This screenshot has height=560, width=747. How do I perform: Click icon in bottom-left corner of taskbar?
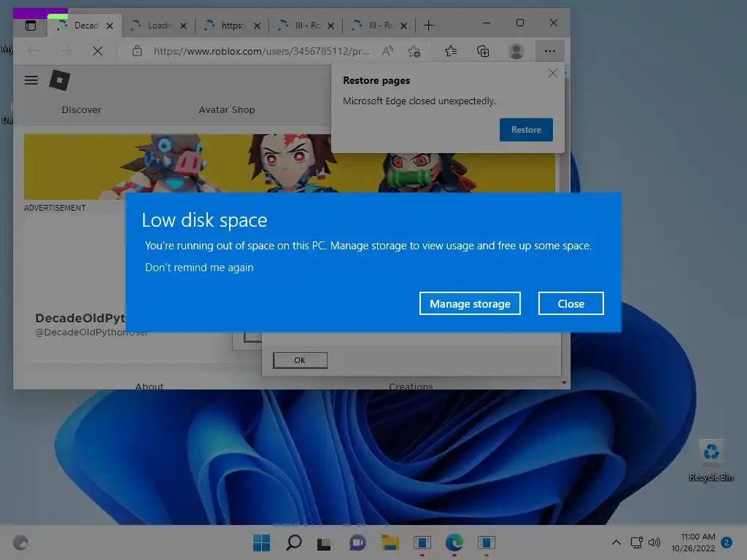click(20, 542)
